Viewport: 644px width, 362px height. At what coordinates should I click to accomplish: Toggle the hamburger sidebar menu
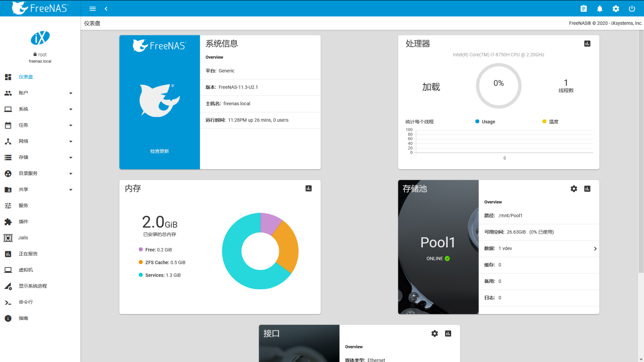tap(92, 9)
